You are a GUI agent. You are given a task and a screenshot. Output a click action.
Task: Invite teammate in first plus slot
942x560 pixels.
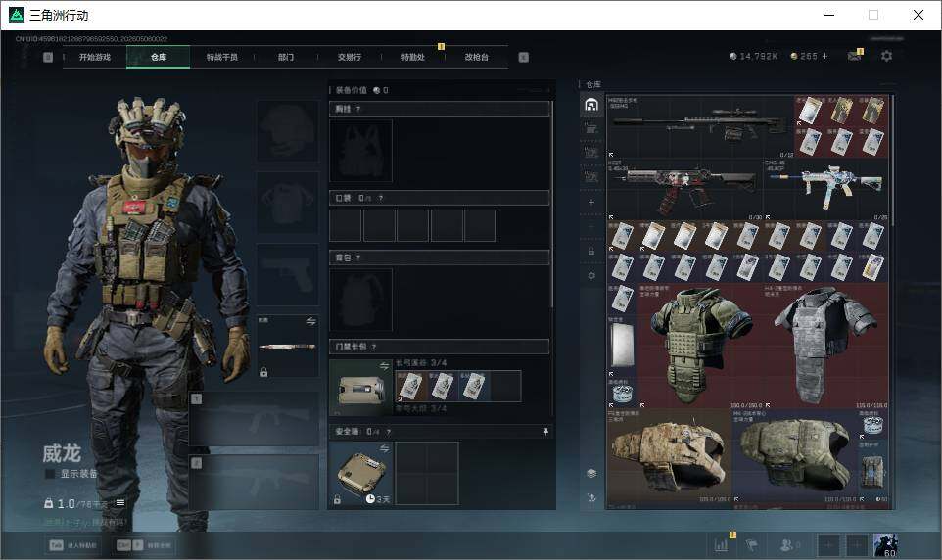[x=828, y=545]
